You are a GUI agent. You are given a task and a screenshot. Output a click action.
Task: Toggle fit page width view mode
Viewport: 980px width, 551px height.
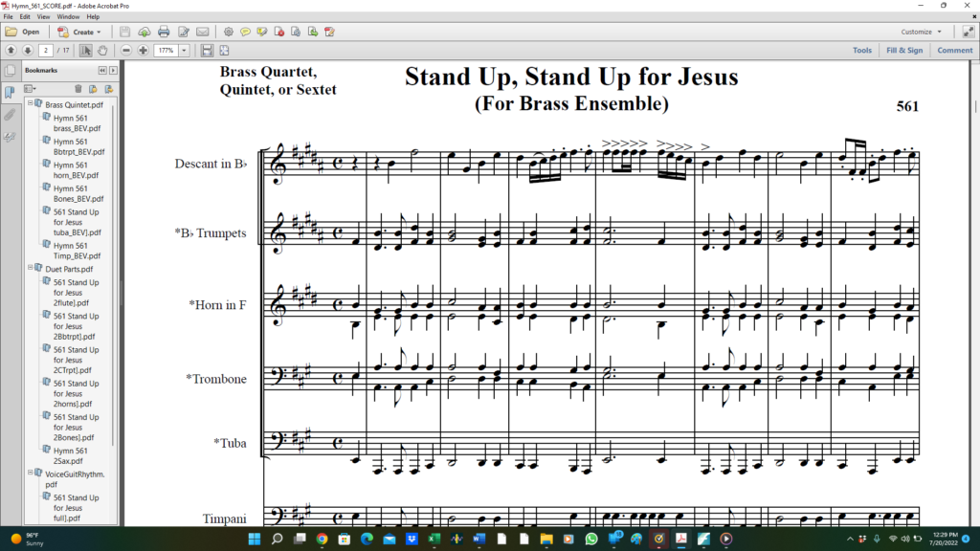(x=206, y=51)
